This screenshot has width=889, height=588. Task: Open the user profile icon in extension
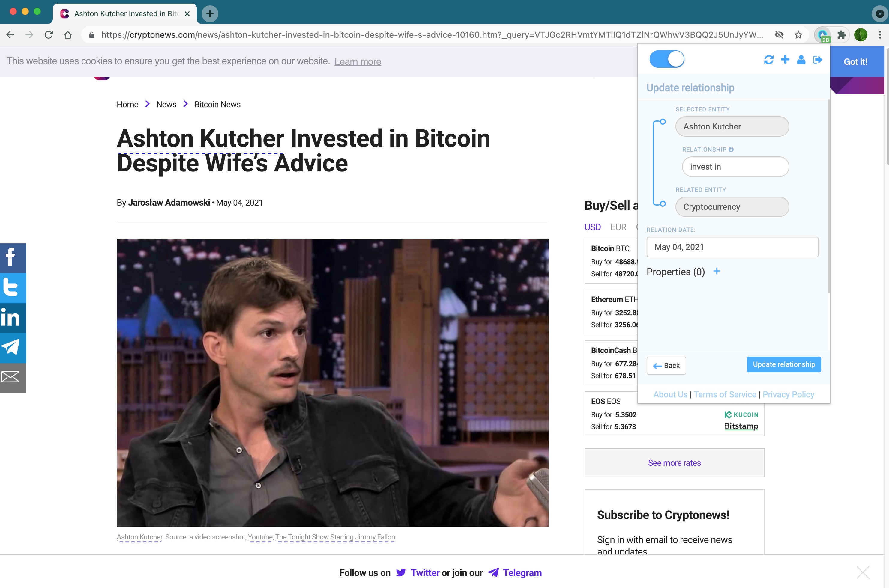(x=801, y=60)
